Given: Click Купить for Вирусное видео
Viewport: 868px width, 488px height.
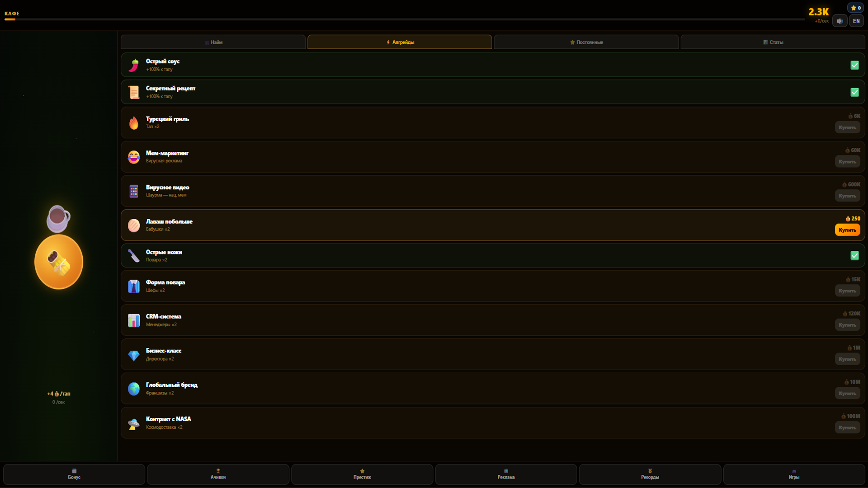Looking at the screenshot, I should 847,196.
